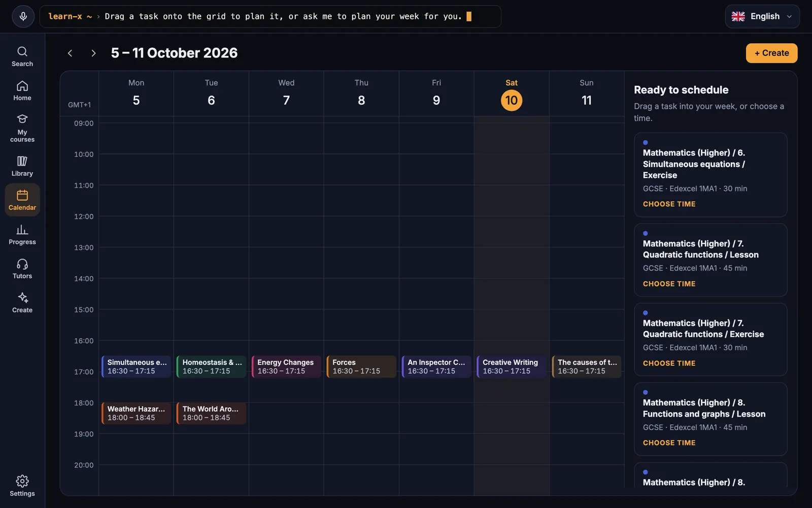Select Wednesday 7 column header

pyautogui.click(x=286, y=93)
